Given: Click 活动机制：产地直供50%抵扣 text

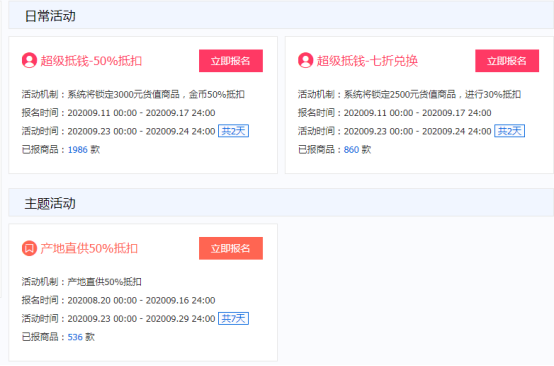Looking at the screenshot, I should coord(82,282).
